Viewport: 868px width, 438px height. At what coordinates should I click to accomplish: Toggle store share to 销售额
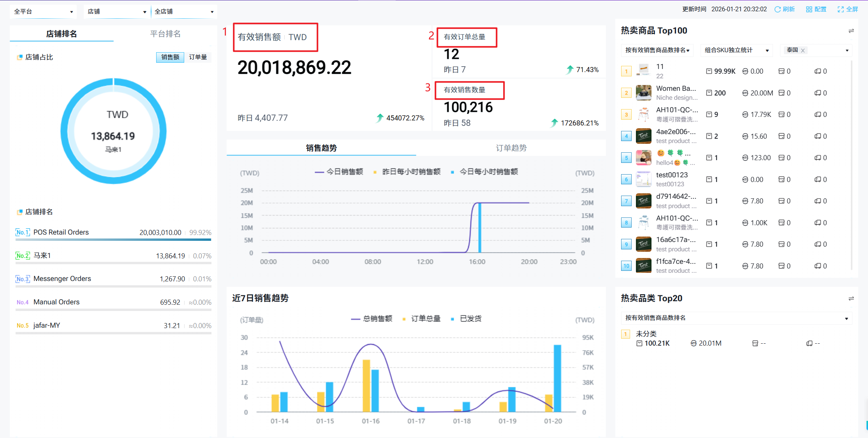(170, 57)
